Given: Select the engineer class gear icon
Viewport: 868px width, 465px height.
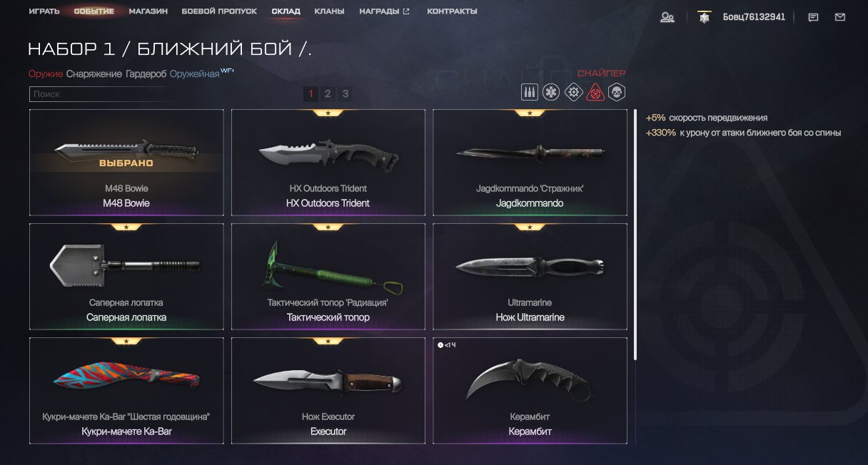Looking at the screenshot, I should pyautogui.click(x=573, y=92).
